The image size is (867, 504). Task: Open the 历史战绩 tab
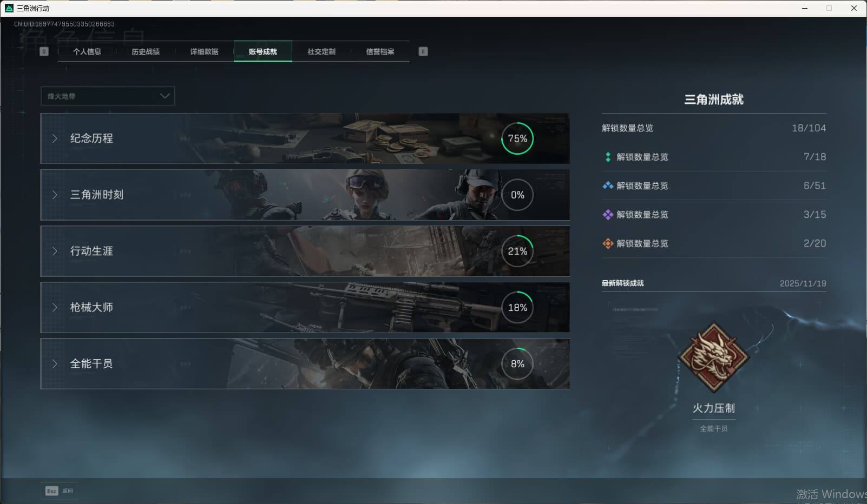click(146, 51)
